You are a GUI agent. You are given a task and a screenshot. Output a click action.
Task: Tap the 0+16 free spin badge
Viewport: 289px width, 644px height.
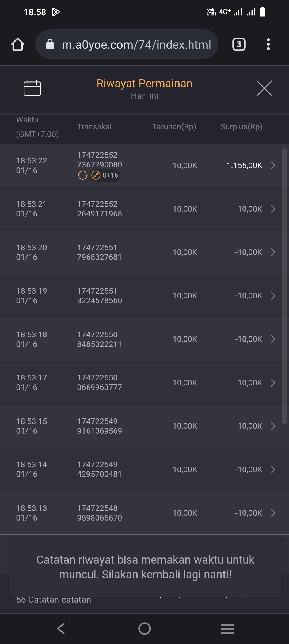tap(105, 175)
